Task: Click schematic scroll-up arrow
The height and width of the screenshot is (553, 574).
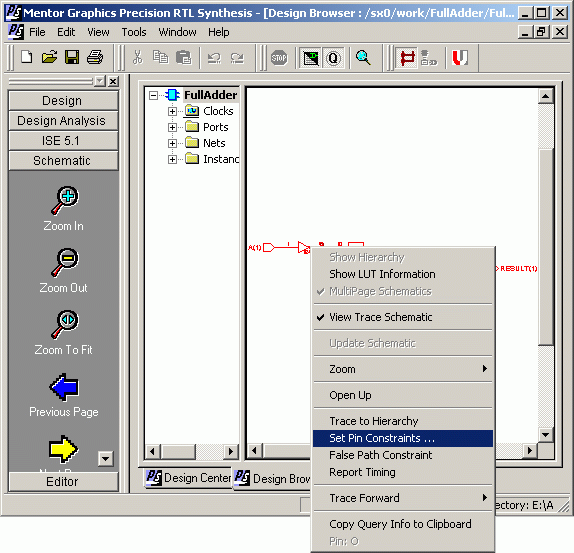Action: (545, 96)
